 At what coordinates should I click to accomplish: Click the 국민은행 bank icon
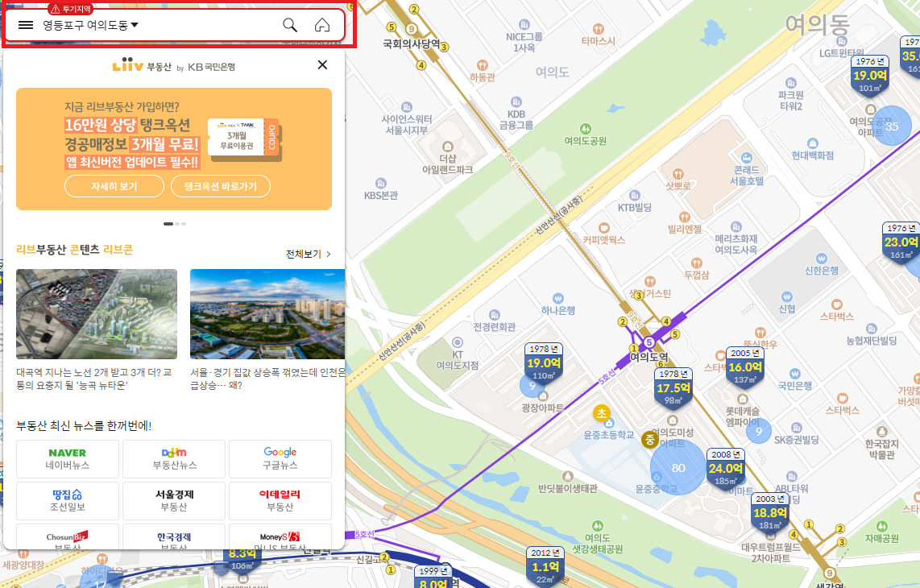pyautogui.click(x=795, y=374)
